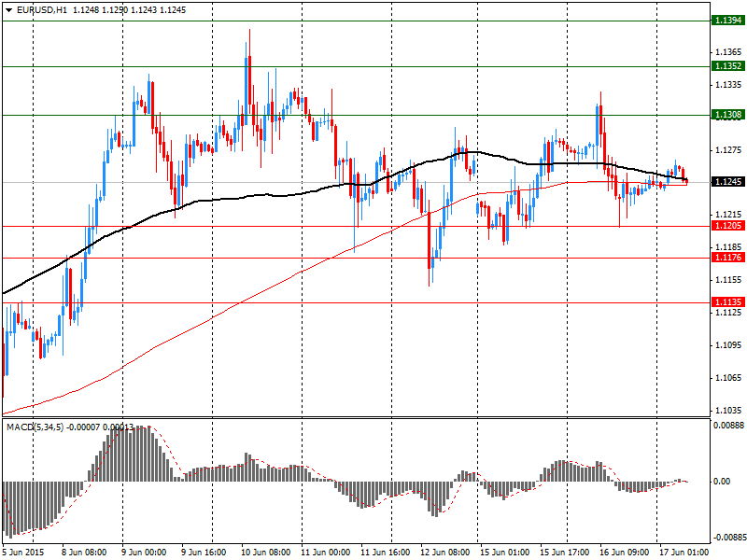This screenshot has height=560, width=747.
Task: Select the 1.1394 green price level label
Action: [728, 21]
